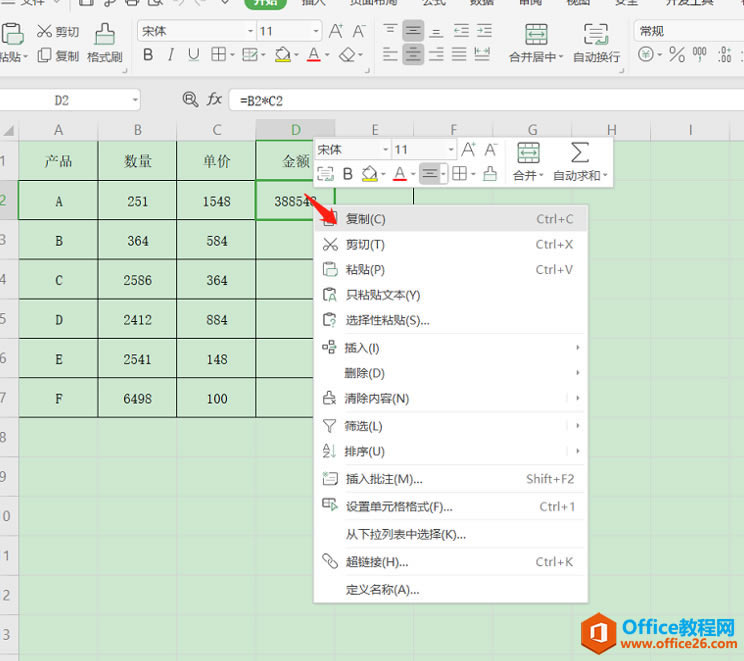Click the Merge and Center (合并居中) icon

pyautogui.click(x=537, y=34)
